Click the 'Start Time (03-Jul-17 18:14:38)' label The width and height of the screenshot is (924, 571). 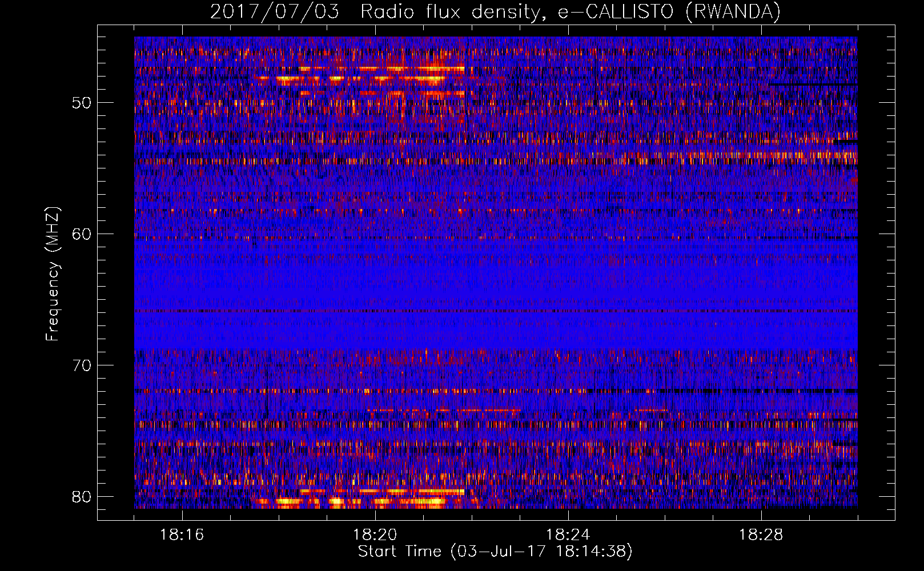tap(495, 552)
